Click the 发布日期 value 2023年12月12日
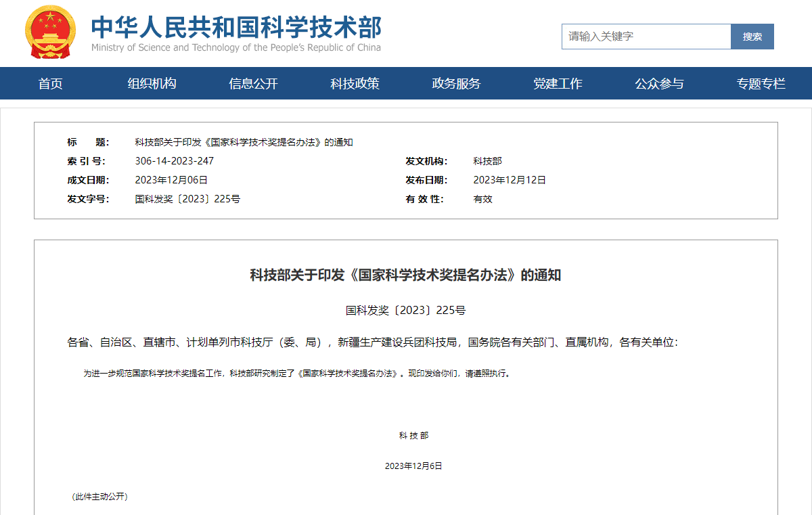The width and height of the screenshot is (812, 515). (x=510, y=180)
